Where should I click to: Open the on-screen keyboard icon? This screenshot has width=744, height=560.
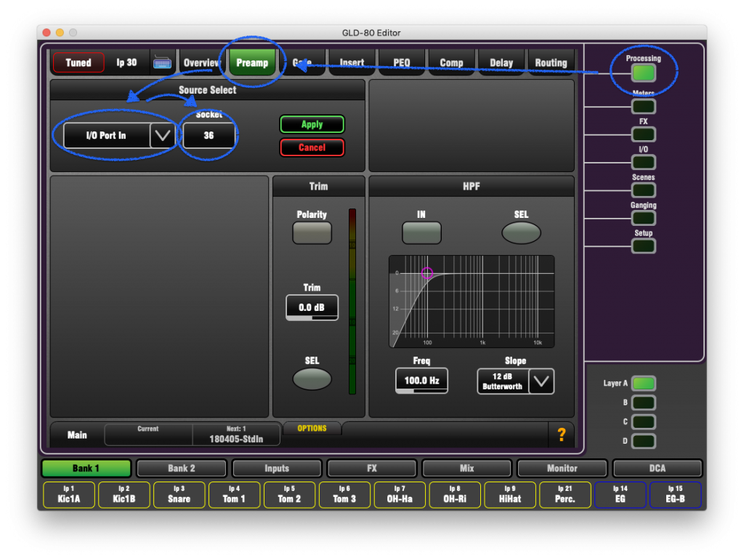[x=162, y=62]
